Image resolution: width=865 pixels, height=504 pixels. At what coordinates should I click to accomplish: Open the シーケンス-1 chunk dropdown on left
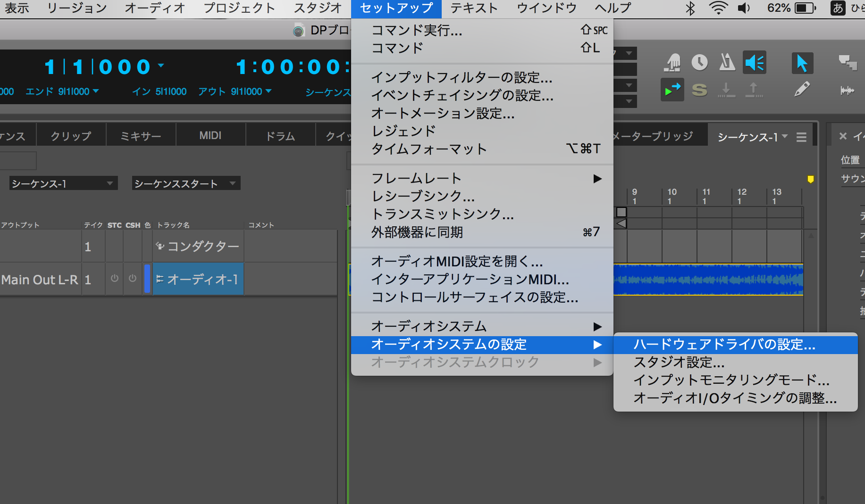pyautogui.click(x=63, y=183)
